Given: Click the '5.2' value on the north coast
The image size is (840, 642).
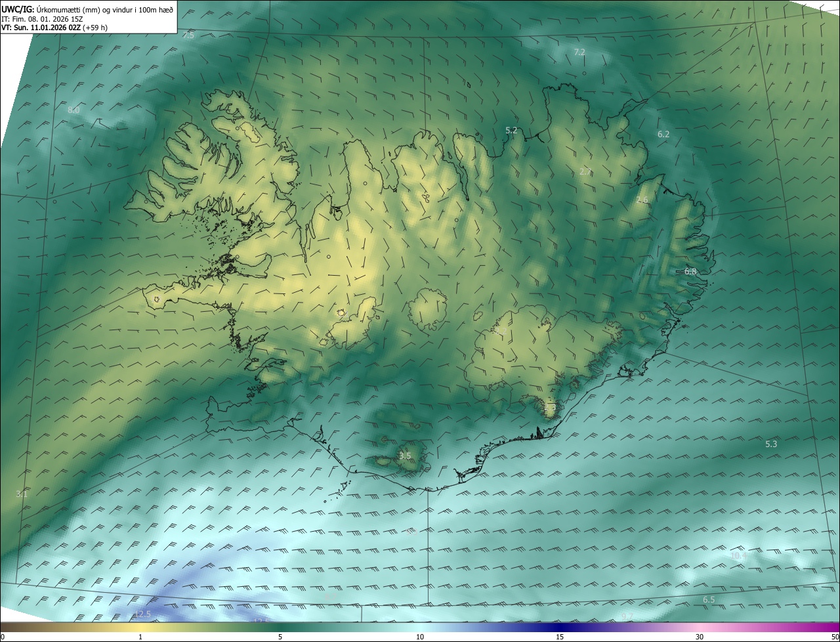Looking at the screenshot, I should [511, 131].
